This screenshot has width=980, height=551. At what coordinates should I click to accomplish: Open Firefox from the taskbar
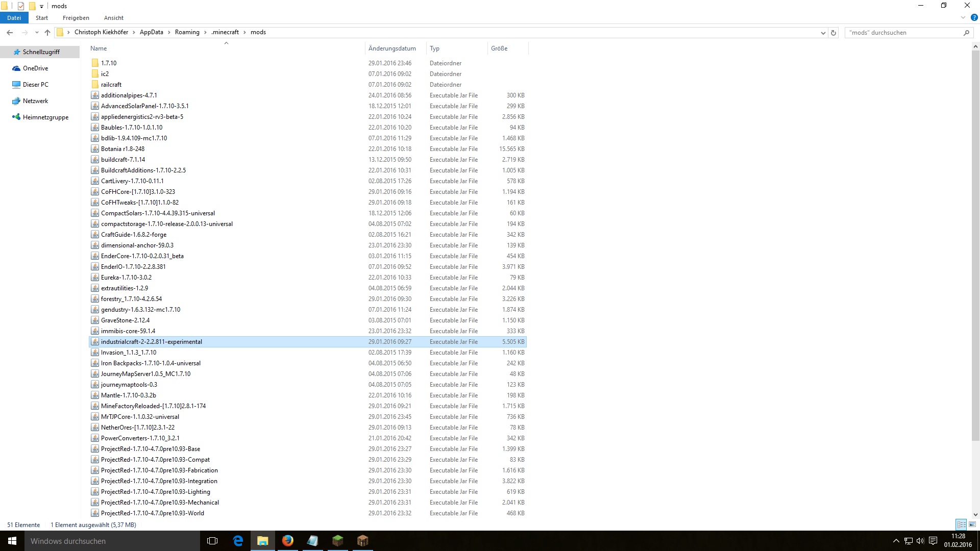pos(288,541)
